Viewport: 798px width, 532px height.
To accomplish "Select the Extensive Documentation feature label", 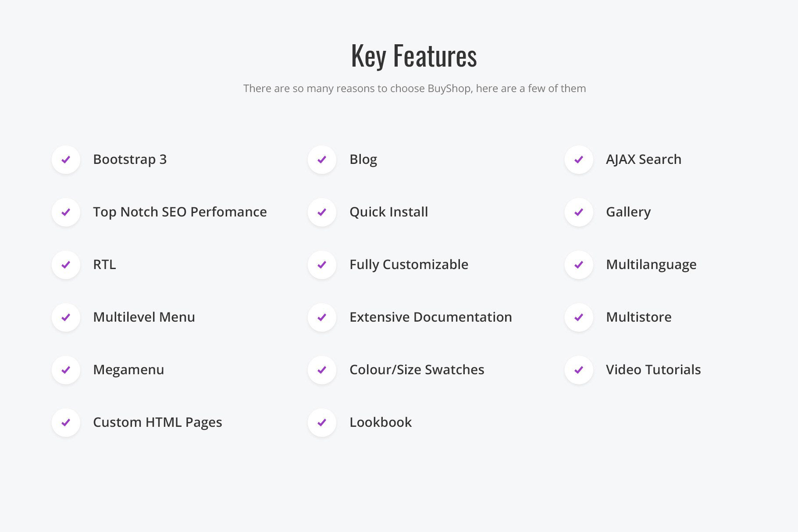I will coord(431,317).
